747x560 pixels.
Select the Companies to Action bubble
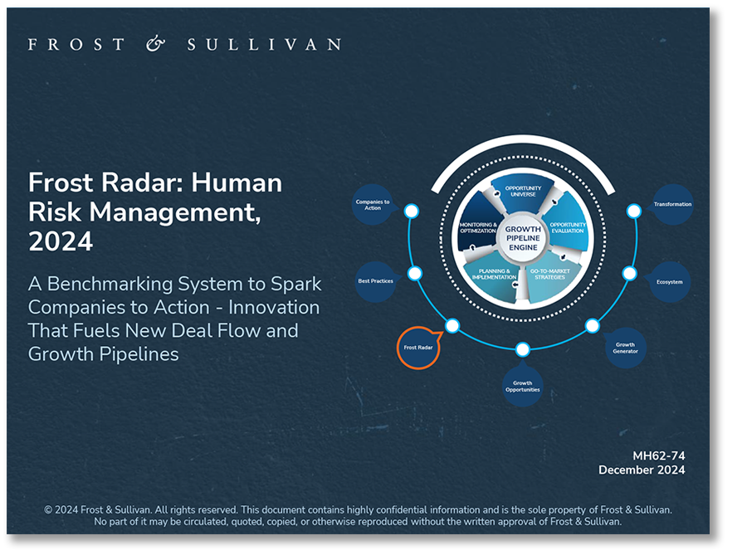(x=373, y=205)
